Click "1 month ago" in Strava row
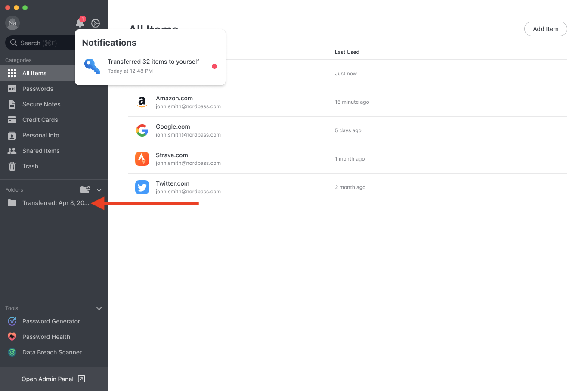This screenshot has height=391, width=588. tap(350, 159)
